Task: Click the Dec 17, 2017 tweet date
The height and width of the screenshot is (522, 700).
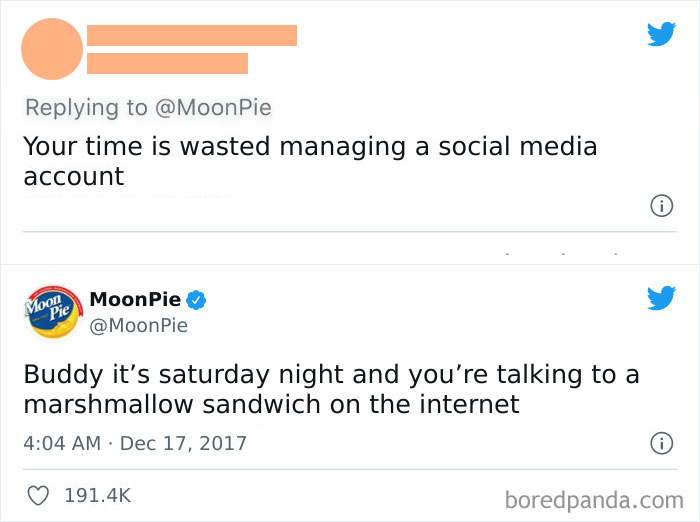Action: [x=184, y=442]
